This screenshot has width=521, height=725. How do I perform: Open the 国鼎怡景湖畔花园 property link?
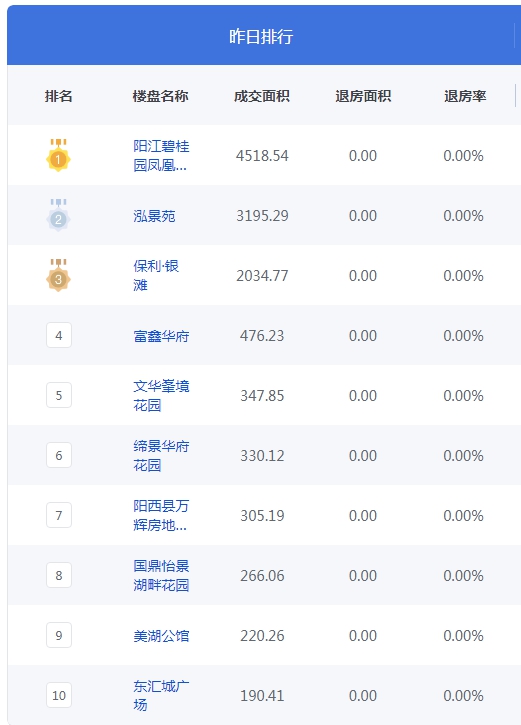pyautogui.click(x=161, y=576)
